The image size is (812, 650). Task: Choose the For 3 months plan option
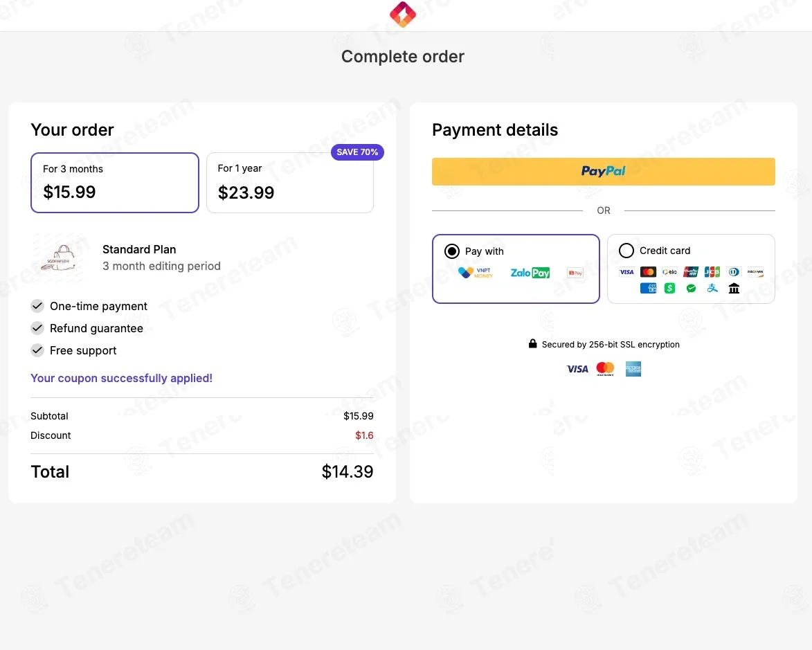point(115,182)
